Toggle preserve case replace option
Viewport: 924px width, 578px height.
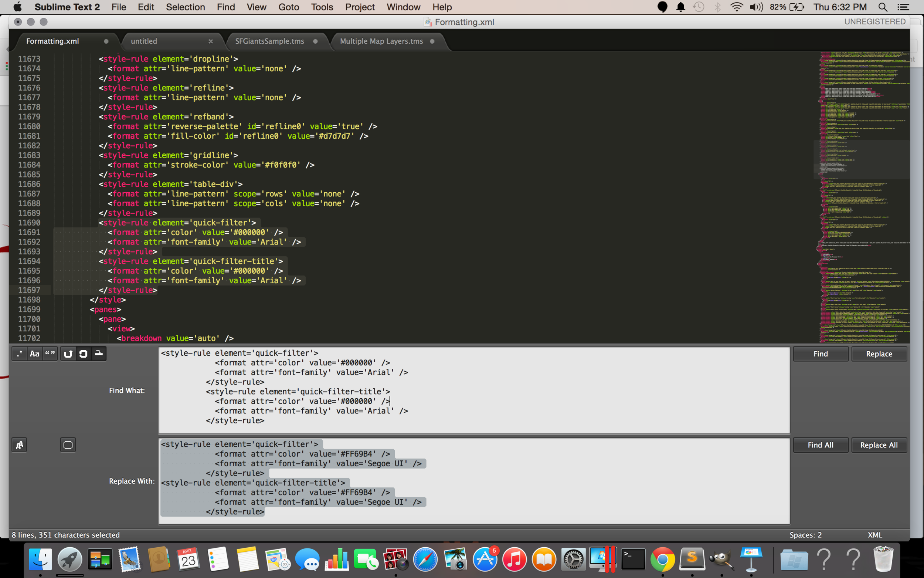point(20,445)
